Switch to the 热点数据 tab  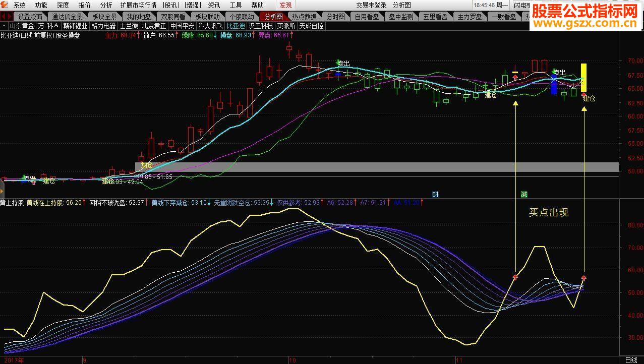pos(305,17)
